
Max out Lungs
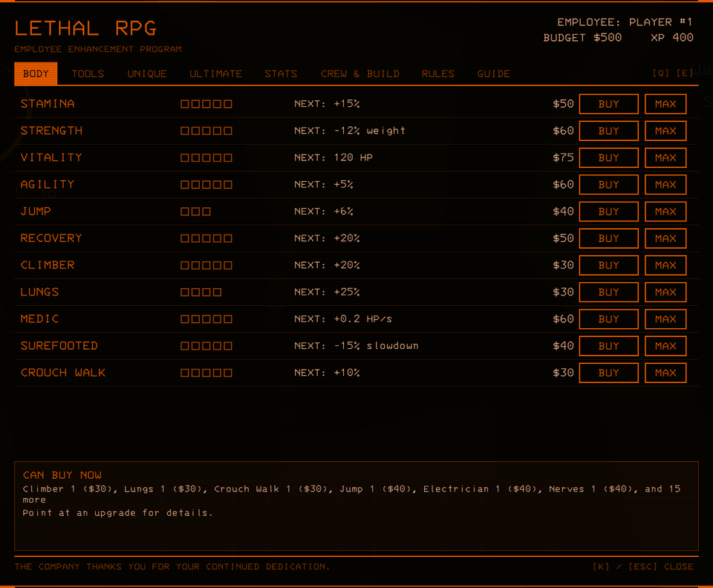point(665,293)
